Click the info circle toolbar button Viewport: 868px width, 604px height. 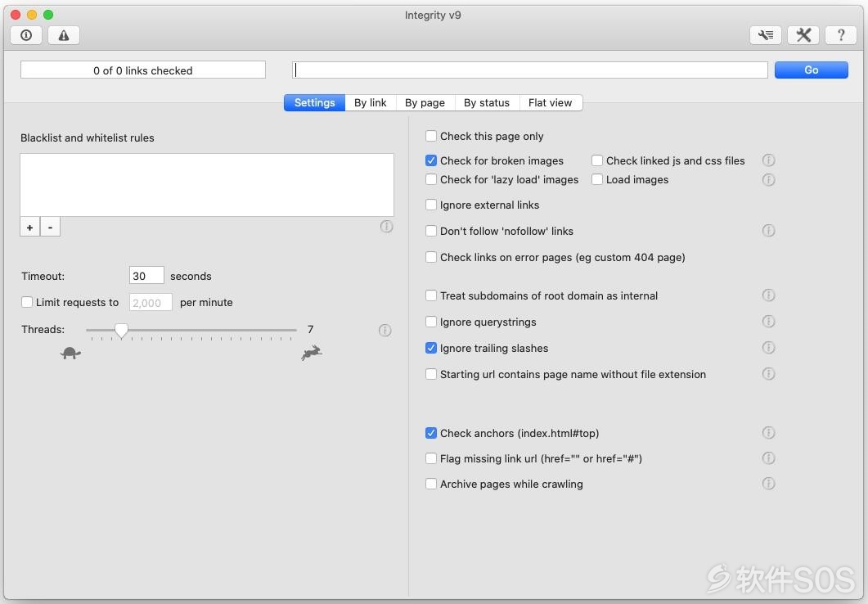(x=26, y=35)
